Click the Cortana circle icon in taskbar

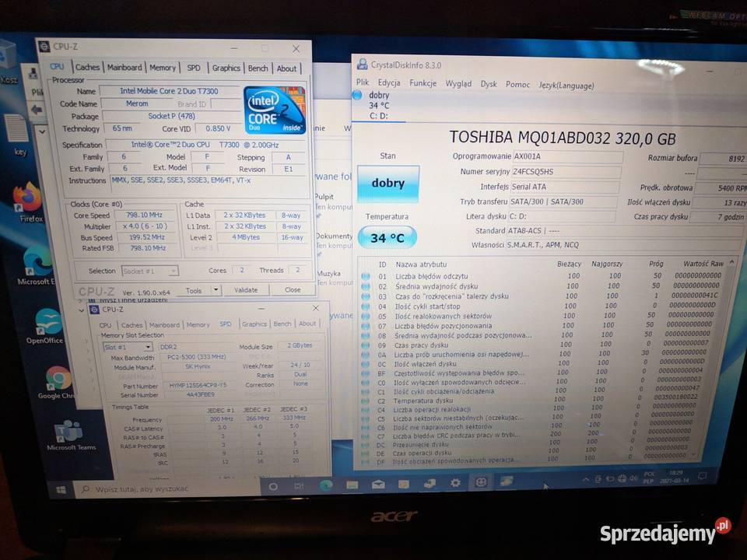coord(273,486)
